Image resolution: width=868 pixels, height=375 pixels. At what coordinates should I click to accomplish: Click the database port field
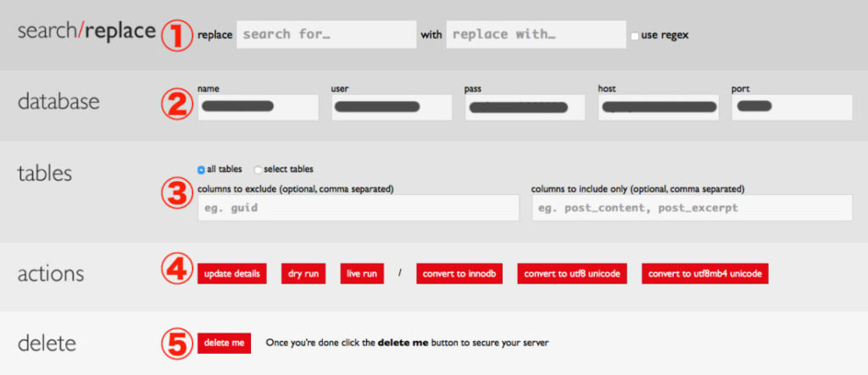[792, 107]
